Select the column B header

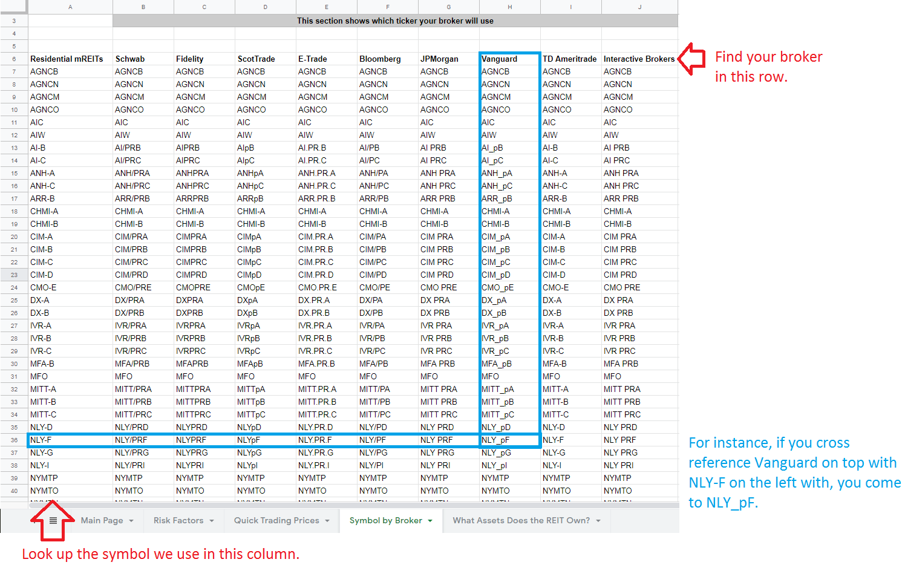click(143, 7)
